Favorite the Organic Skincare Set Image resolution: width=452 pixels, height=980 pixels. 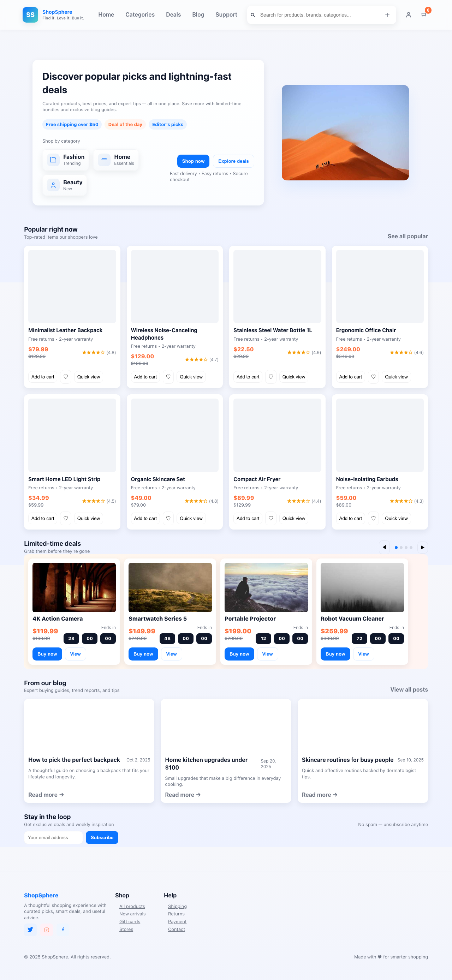pyautogui.click(x=168, y=518)
